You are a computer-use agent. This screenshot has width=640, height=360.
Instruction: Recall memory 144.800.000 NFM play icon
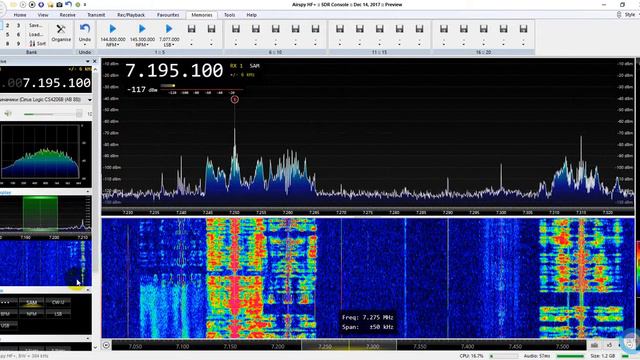[x=113, y=29]
